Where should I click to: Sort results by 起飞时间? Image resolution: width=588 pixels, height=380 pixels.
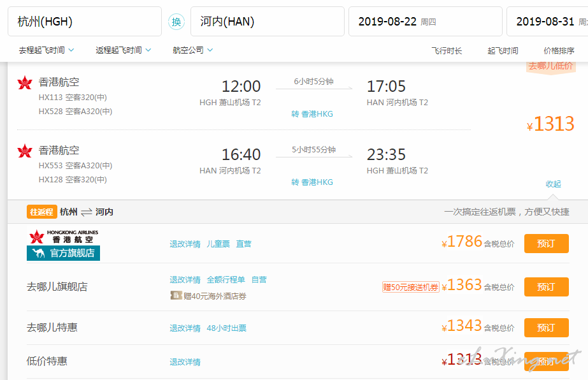point(503,51)
